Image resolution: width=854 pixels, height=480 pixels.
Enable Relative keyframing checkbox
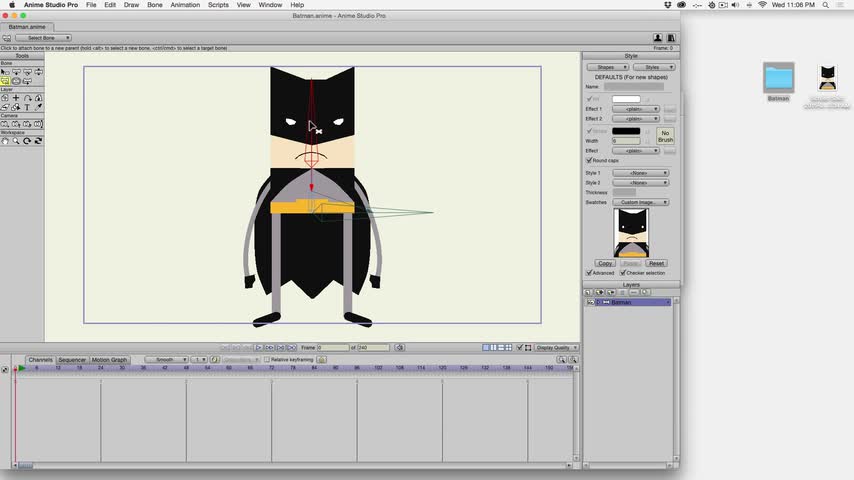[267, 360]
